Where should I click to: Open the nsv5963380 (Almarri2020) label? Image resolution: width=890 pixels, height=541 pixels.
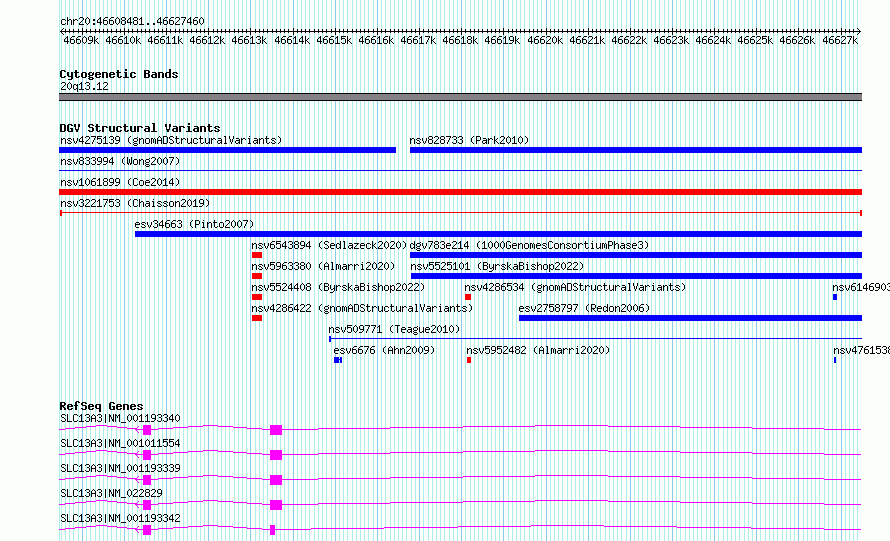(323, 266)
